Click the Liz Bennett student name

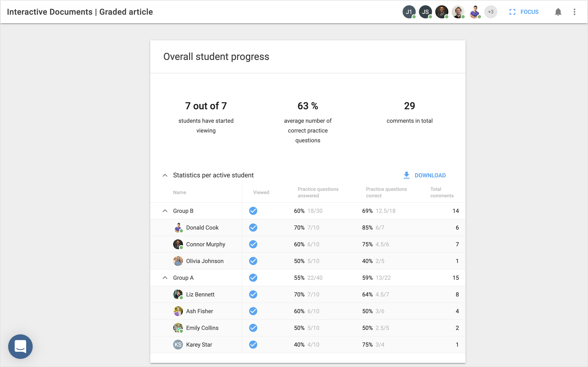[x=200, y=294]
